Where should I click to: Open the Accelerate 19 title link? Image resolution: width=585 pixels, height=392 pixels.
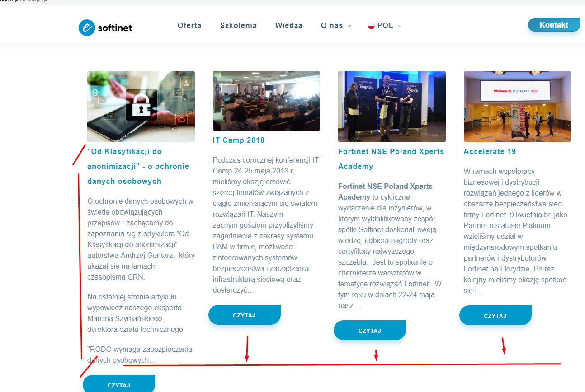pos(490,151)
